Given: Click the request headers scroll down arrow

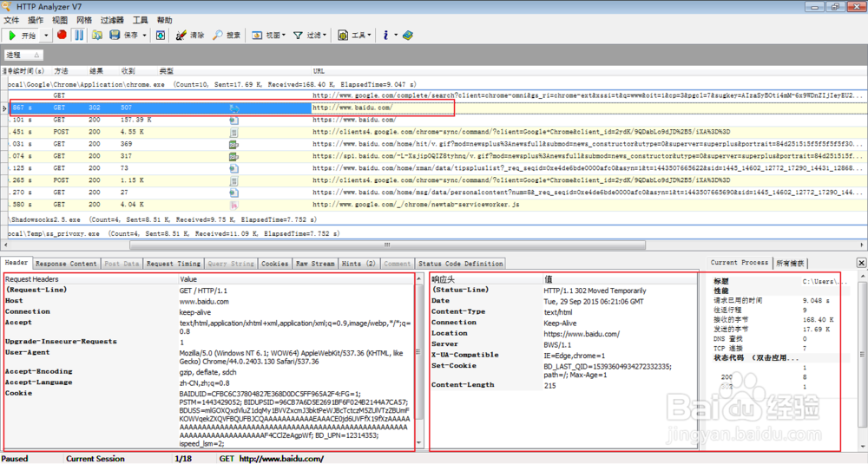Looking at the screenshot, I should 419,443.
